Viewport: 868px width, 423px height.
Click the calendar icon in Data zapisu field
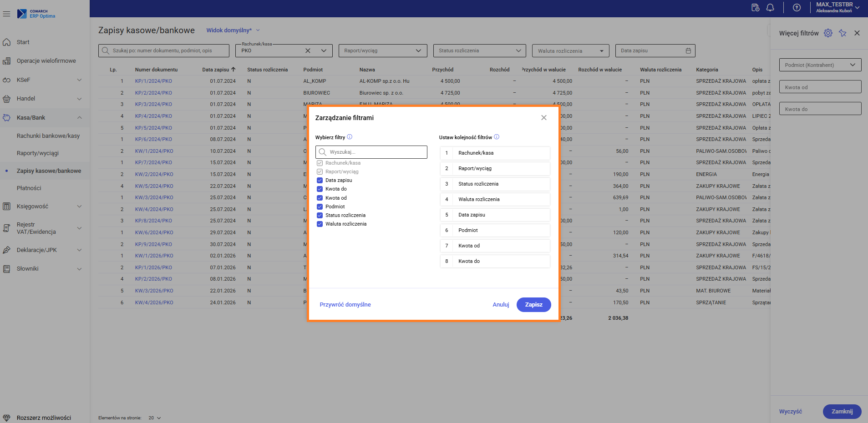pos(688,50)
